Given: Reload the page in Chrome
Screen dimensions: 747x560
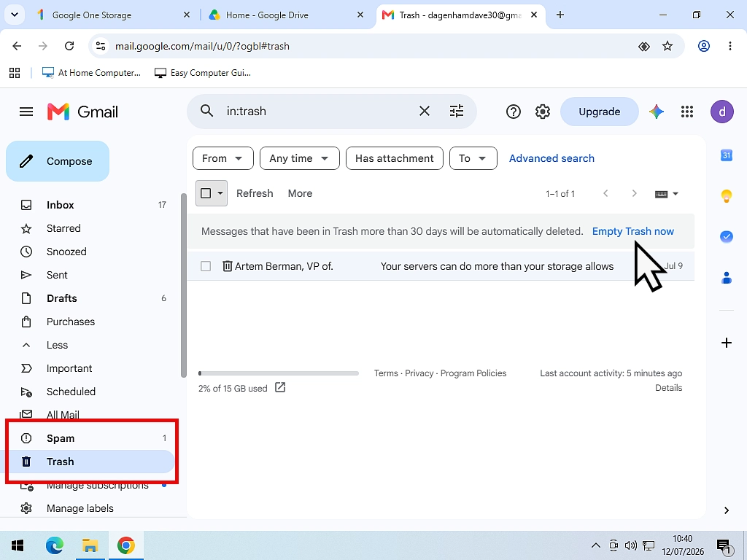Looking at the screenshot, I should pyautogui.click(x=69, y=46).
